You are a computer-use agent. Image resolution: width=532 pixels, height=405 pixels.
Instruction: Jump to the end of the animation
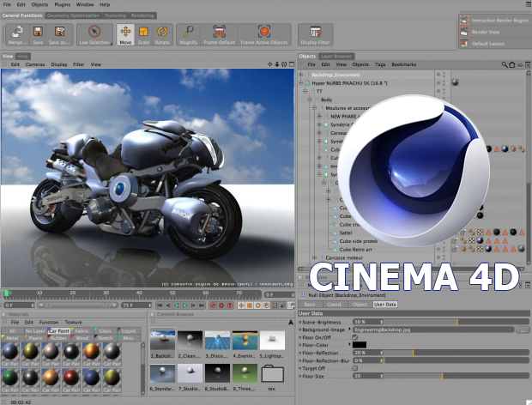(x=202, y=305)
